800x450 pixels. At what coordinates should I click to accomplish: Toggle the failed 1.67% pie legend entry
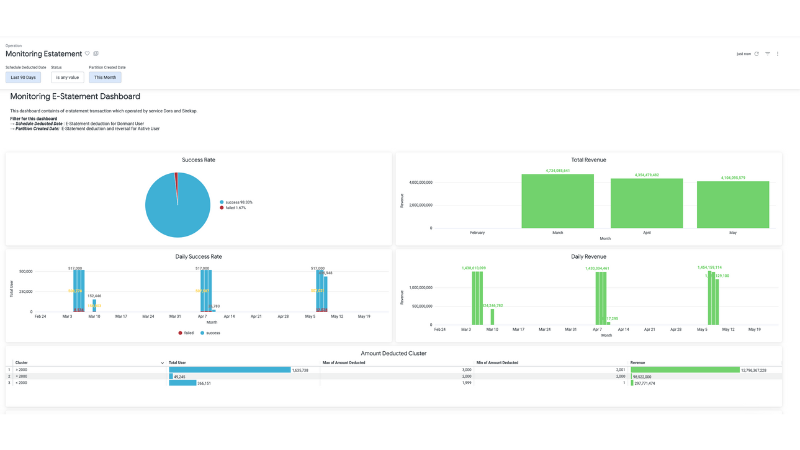(233, 208)
